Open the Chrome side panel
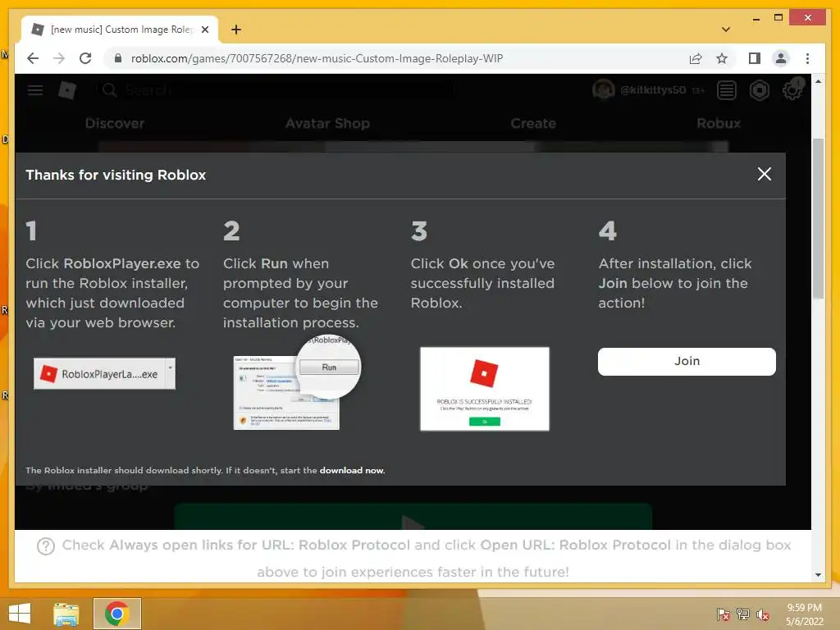This screenshot has height=630, width=840. click(755, 58)
